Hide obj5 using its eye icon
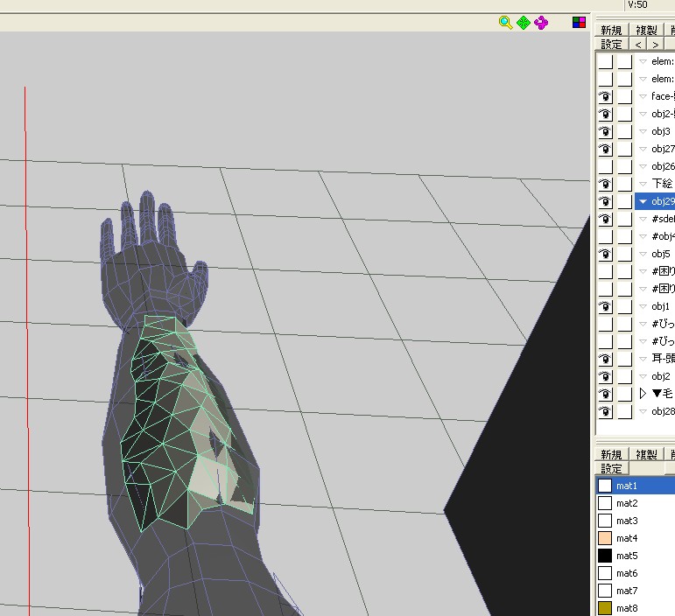The image size is (675, 616). (605, 254)
